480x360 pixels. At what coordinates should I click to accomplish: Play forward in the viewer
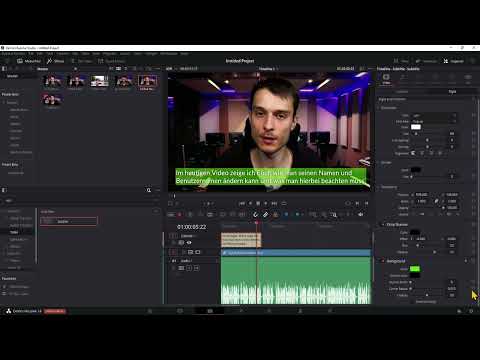[266, 203]
